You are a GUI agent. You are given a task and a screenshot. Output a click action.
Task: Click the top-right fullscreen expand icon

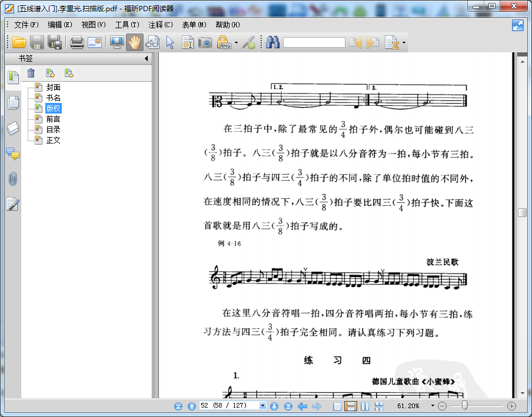518,25
